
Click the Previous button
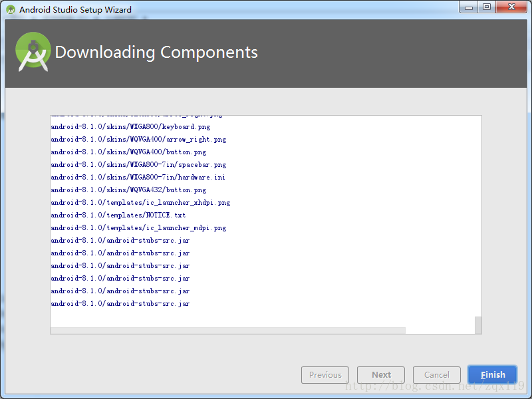tap(325, 375)
